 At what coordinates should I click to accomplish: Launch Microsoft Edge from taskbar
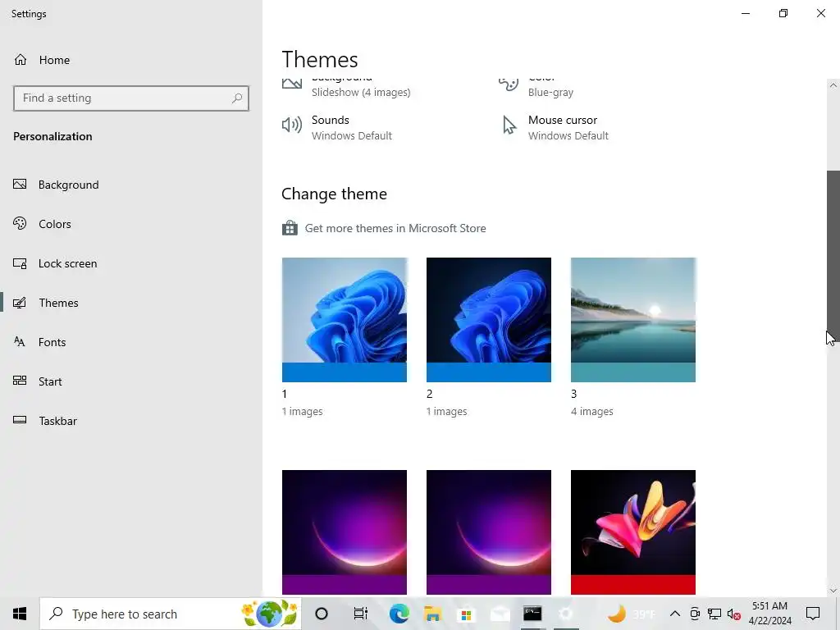399,614
